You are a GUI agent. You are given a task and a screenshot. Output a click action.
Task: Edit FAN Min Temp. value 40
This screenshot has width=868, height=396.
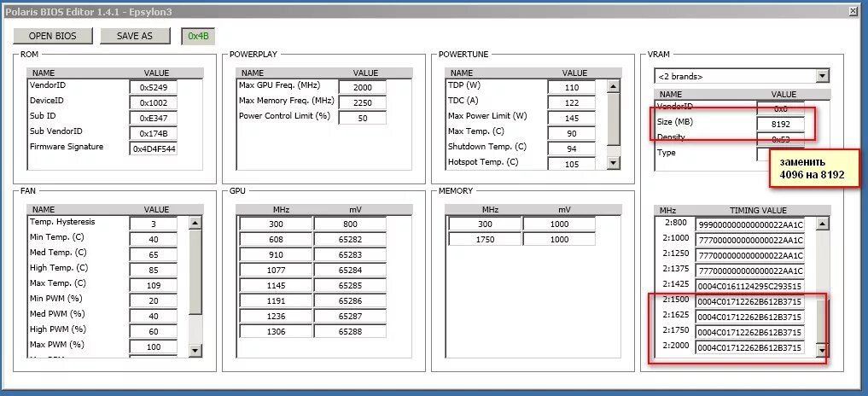click(x=154, y=240)
